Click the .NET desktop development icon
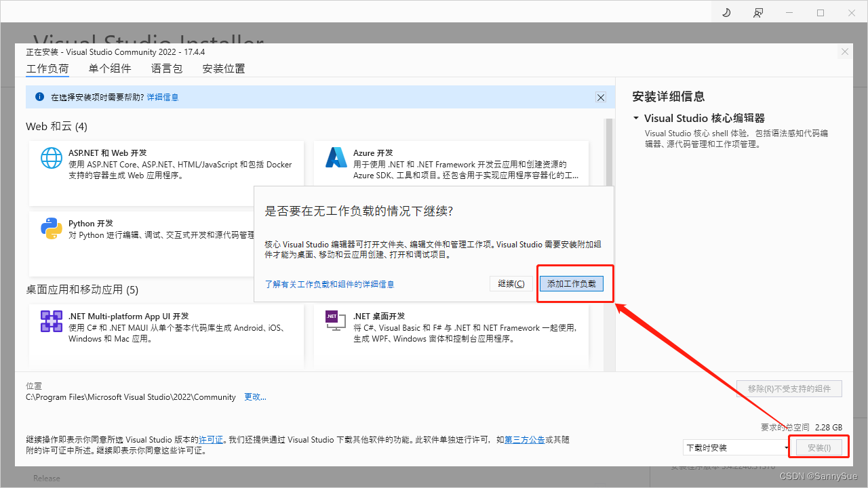This screenshot has height=488, width=868. [x=336, y=321]
